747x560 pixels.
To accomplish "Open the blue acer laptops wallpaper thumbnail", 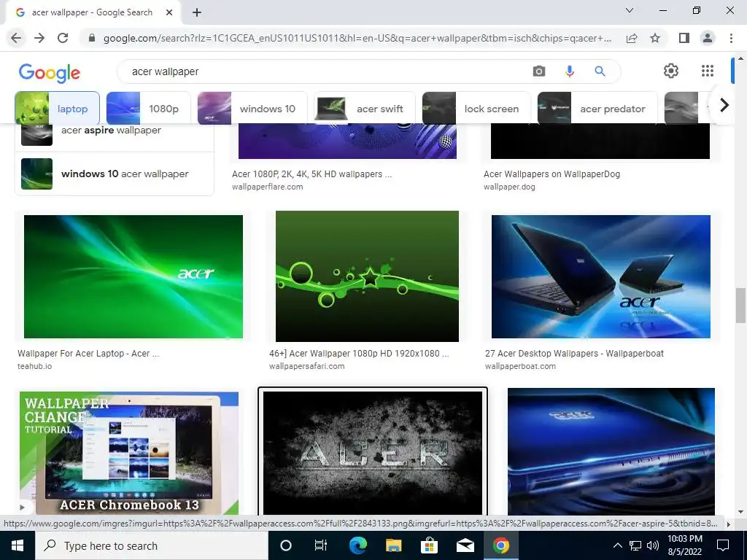I will click(x=601, y=276).
